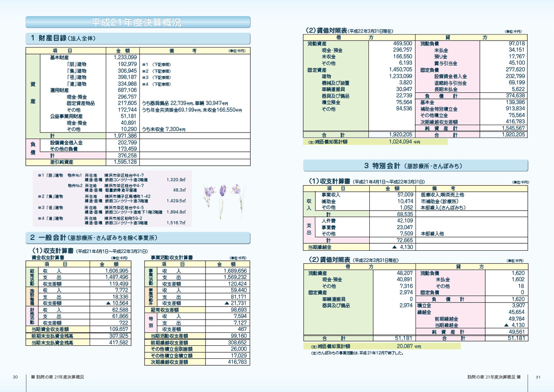Viewport: 554px width, 392px height.
Task: Click the remark 市補助金(診療所)
Action: click(x=440, y=201)
